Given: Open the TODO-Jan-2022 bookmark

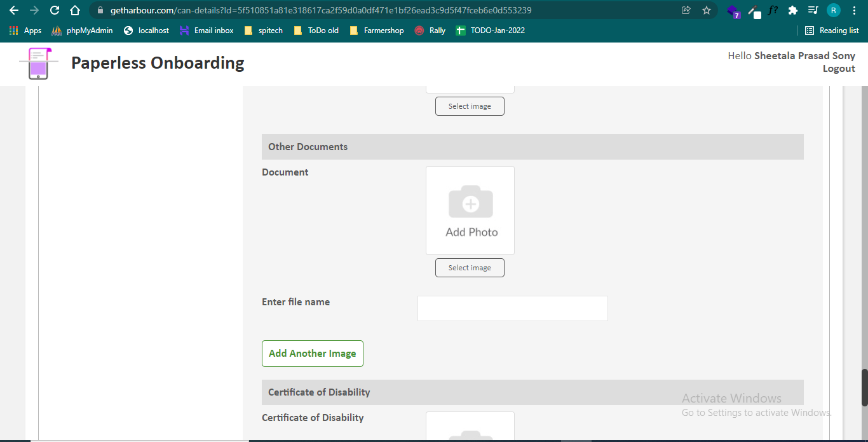Looking at the screenshot, I should (491, 31).
